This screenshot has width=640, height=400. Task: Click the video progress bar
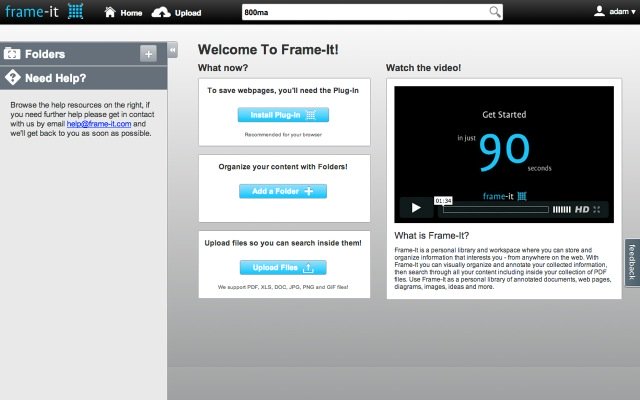[496, 209]
